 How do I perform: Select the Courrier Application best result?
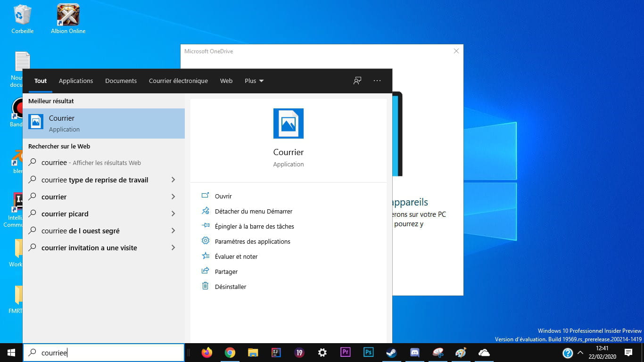(104, 123)
